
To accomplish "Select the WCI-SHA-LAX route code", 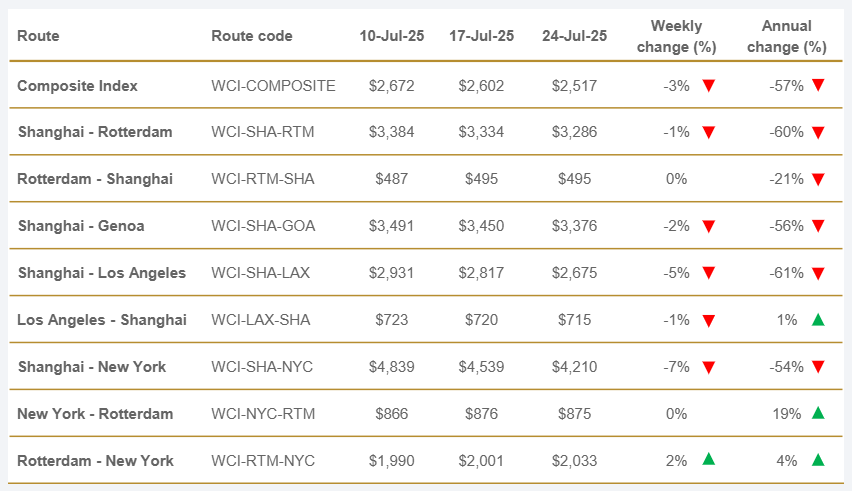I will [x=261, y=273].
